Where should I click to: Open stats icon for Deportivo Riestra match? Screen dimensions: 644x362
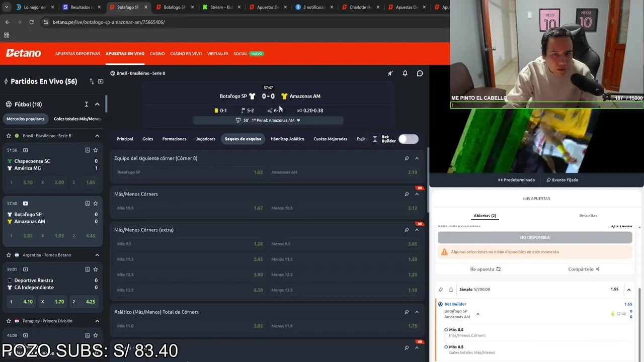(x=87, y=269)
